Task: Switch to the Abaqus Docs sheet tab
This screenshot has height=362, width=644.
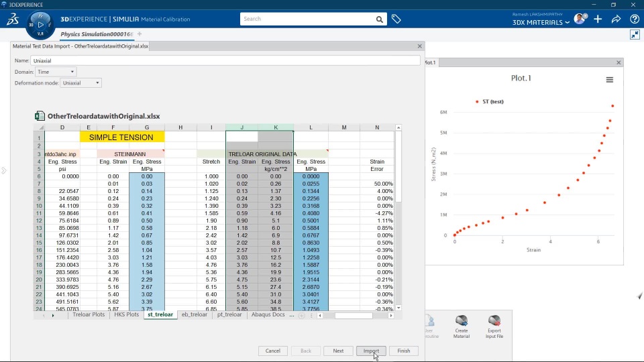Action: click(x=268, y=314)
